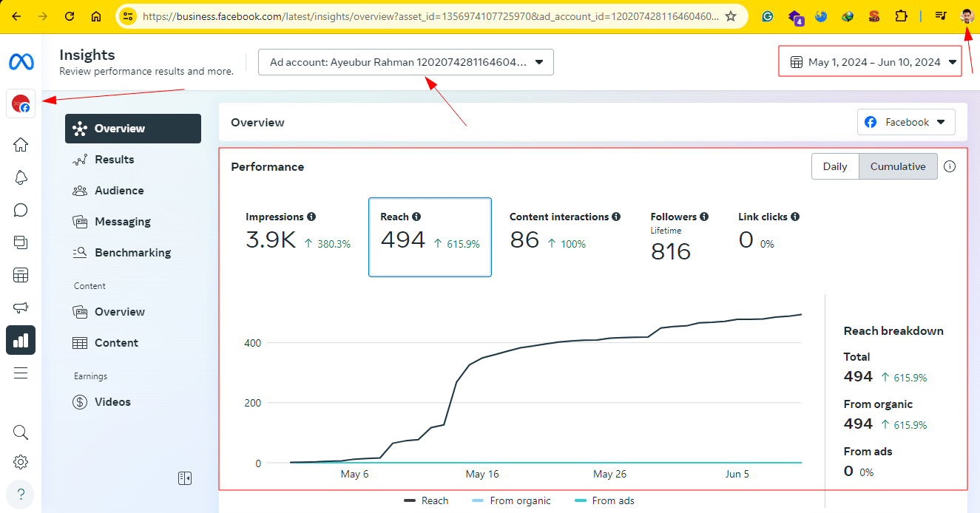The width and height of the screenshot is (980, 513).
Task: Collapse the side navigation panel icon
Action: [185, 478]
